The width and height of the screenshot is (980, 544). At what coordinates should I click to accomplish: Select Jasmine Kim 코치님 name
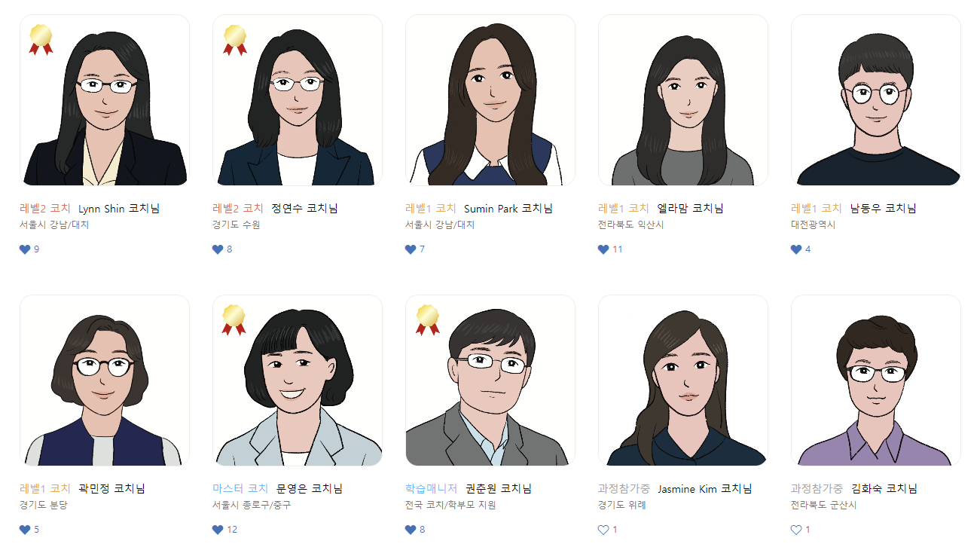[x=705, y=489]
